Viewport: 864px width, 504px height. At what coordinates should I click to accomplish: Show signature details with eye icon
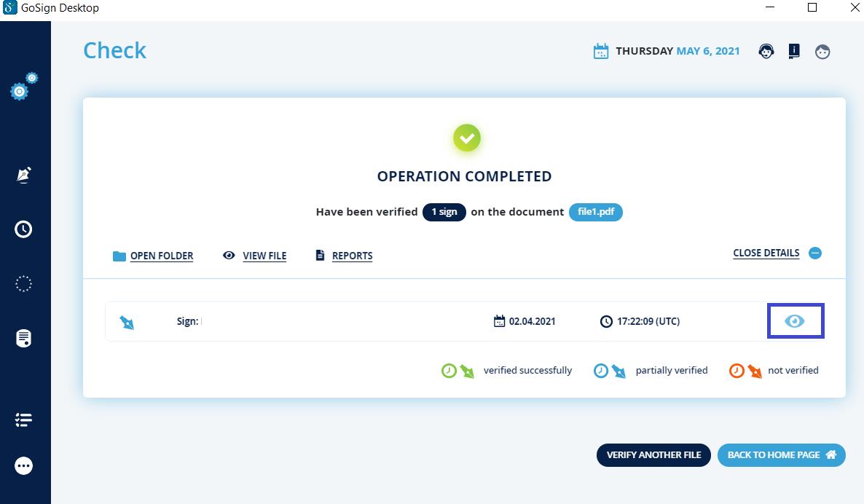click(x=795, y=321)
